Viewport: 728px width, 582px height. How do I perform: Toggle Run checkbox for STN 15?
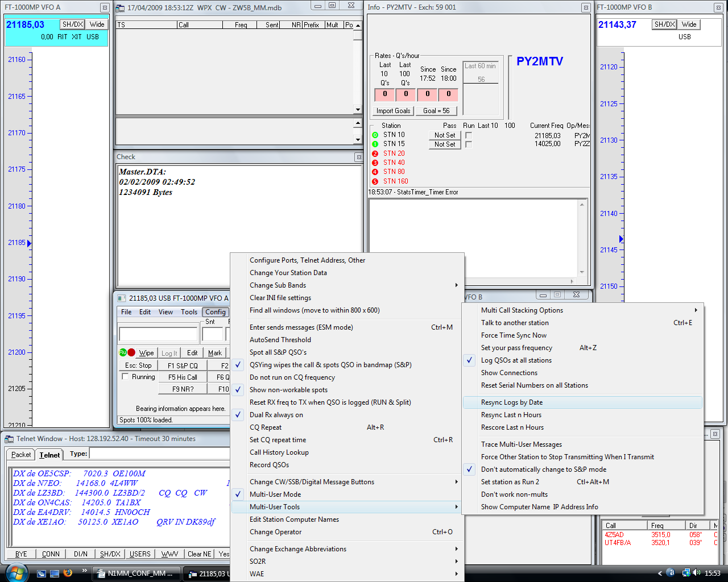tap(469, 144)
